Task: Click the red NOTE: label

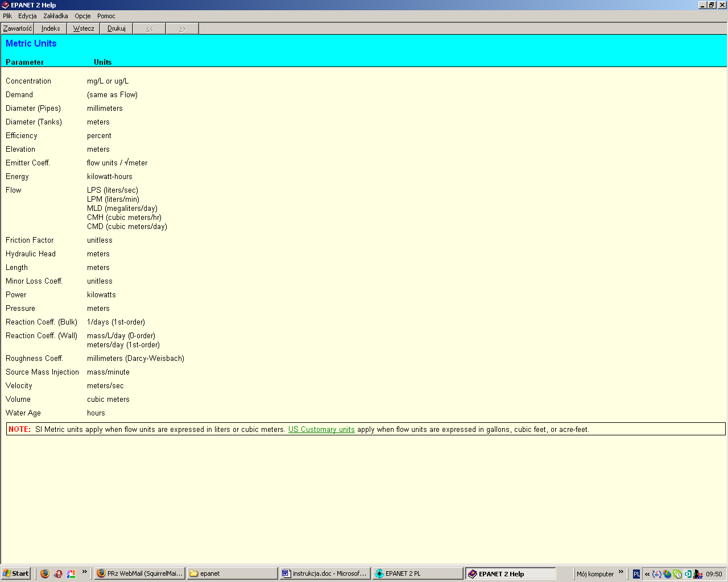Action: [x=19, y=430]
